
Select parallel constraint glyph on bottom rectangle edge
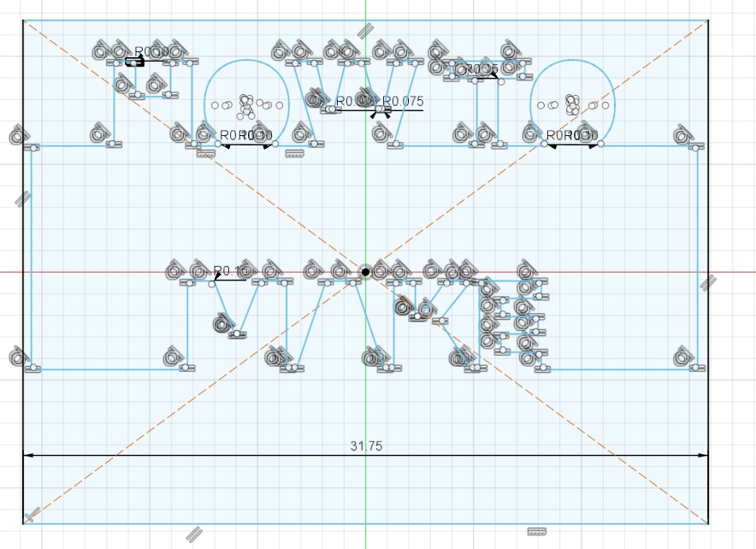click(x=194, y=534)
